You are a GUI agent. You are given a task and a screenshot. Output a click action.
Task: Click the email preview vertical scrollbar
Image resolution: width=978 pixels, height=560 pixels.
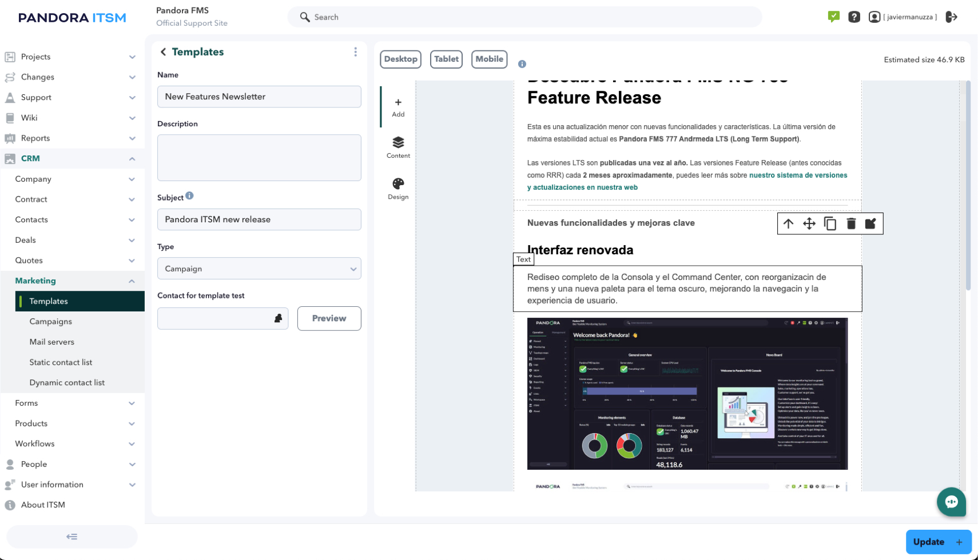click(x=968, y=186)
